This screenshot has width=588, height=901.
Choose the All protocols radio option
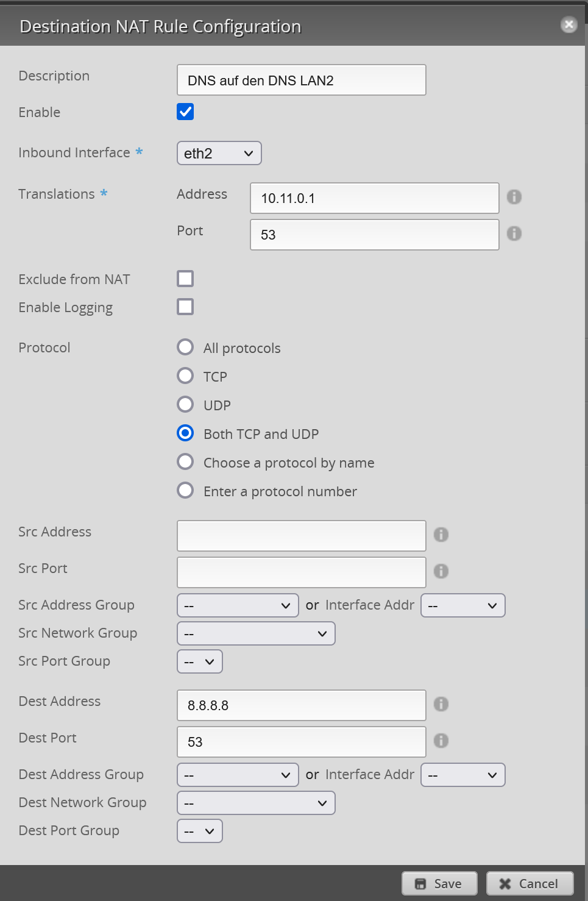click(x=185, y=347)
